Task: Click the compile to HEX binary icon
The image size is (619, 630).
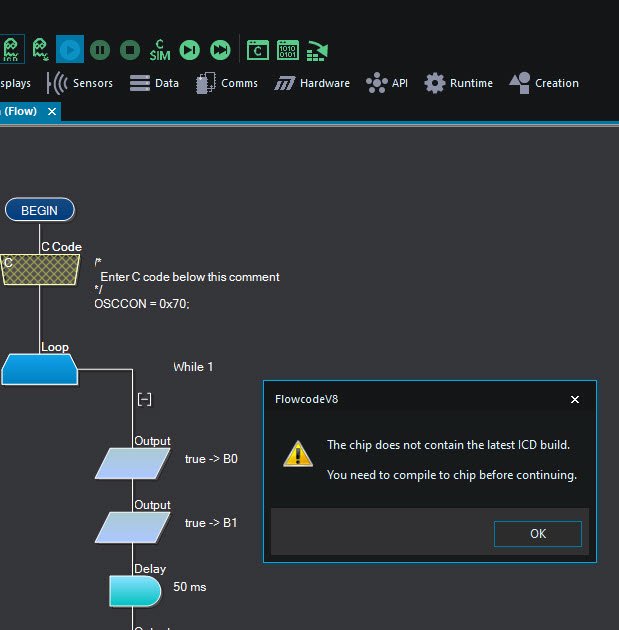Action: (x=288, y=49)
